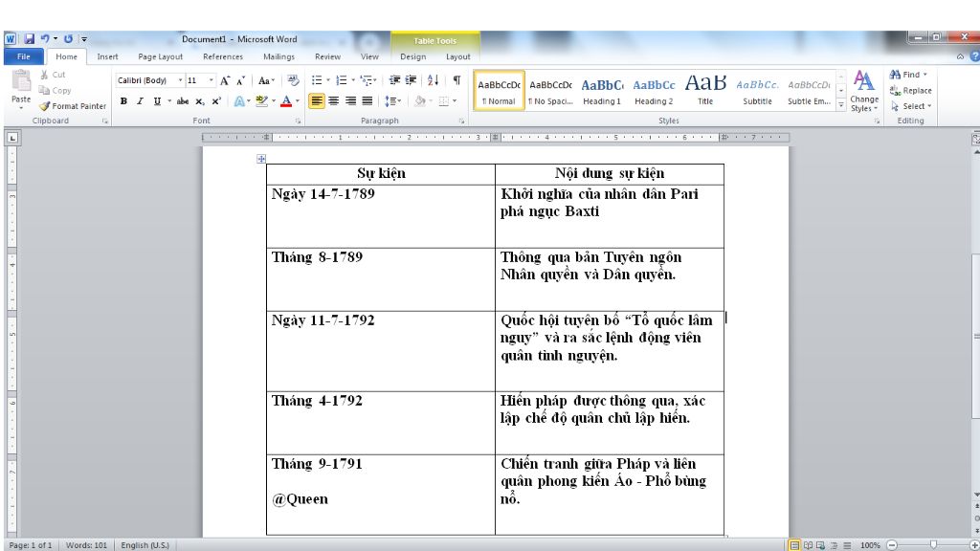Toggle Align Text Left

[317, 101]
